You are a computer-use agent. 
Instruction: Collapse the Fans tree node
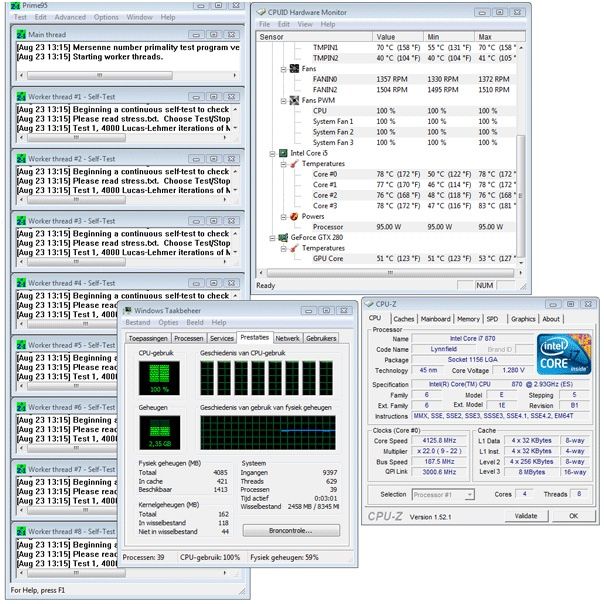coord(284,69)
